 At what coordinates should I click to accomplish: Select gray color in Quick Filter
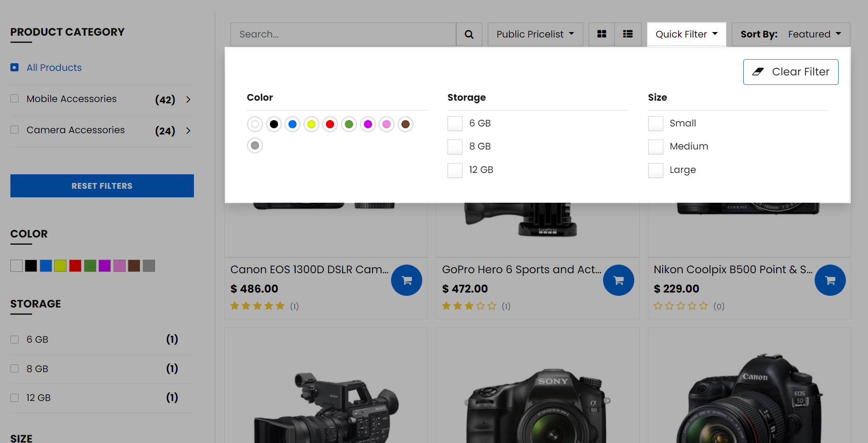255,145
